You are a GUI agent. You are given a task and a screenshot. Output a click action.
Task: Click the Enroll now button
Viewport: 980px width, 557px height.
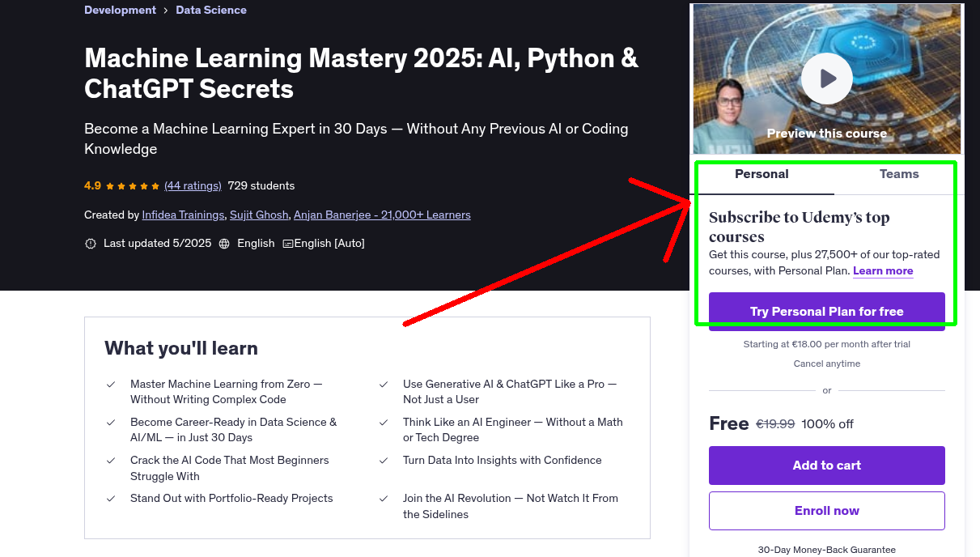(x=827, y=511)
